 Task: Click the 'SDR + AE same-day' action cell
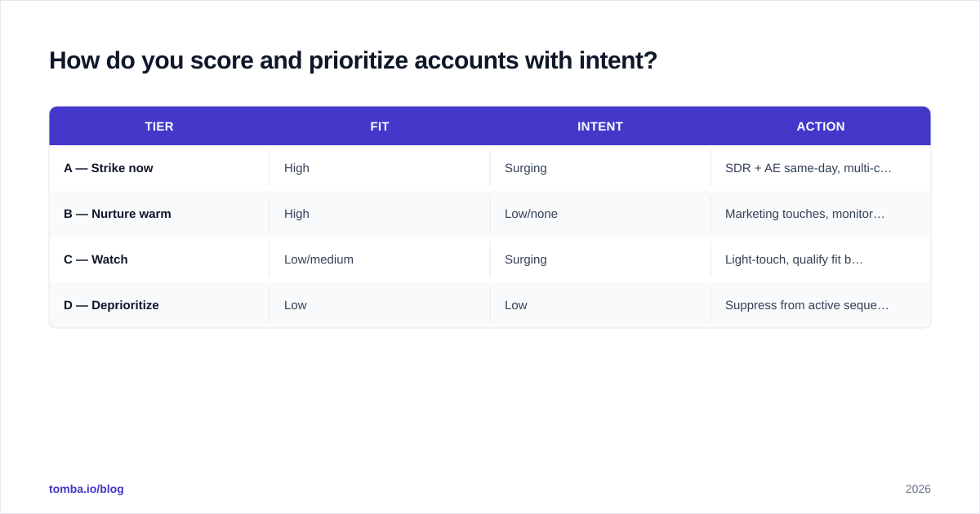pyautogui.click(x=821, y=168)
